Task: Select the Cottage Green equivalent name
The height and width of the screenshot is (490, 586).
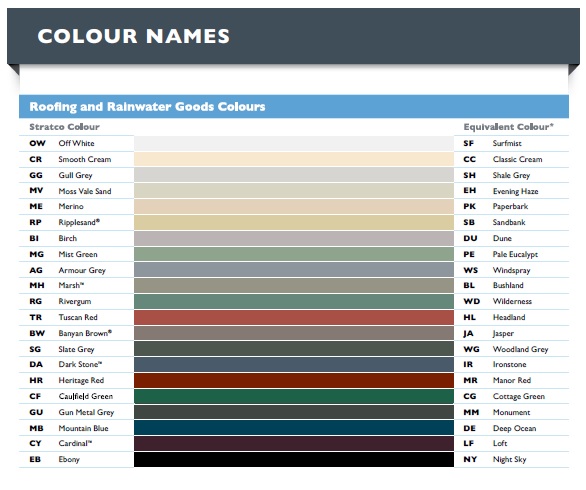Action: pyautogui.click(x=519, y=397)
